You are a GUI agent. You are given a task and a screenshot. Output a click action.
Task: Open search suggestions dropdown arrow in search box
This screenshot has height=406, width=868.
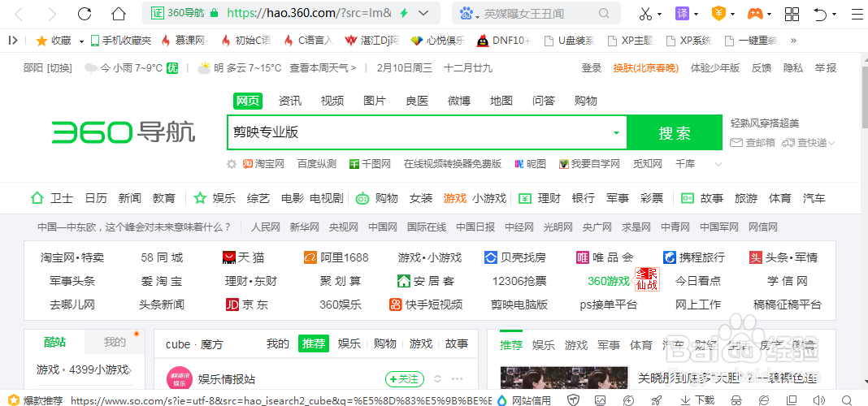click(616, 132)
